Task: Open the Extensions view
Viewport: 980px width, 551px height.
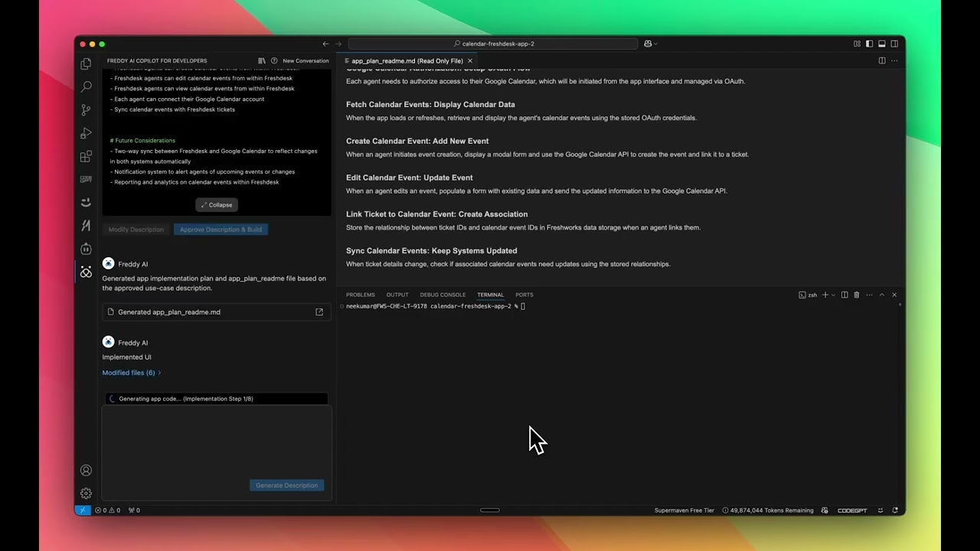Action: coord(86,156)
